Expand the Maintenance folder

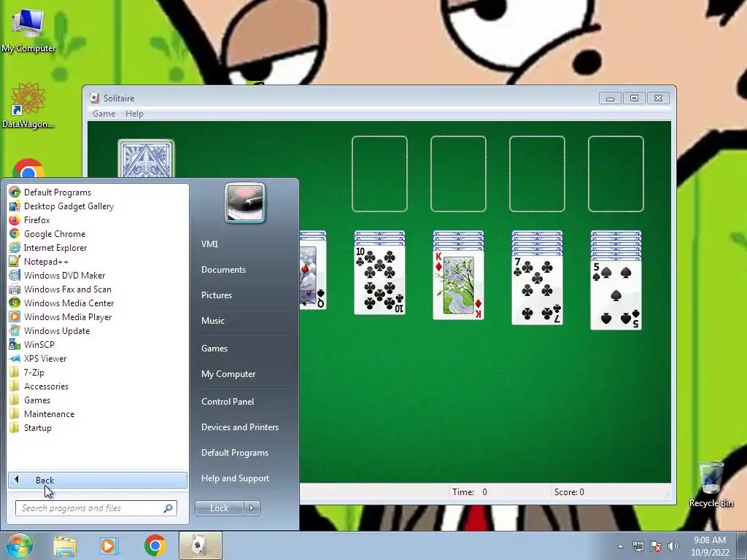point(98,414)
